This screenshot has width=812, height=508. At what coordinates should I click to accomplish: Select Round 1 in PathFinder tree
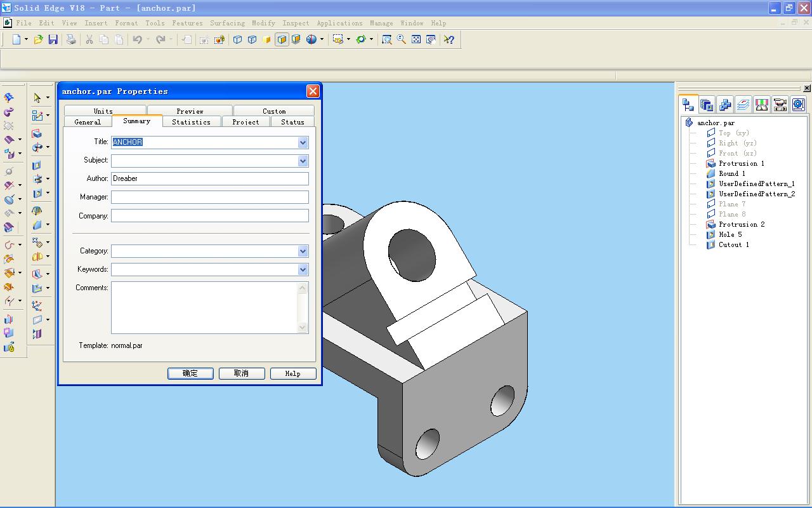click(731, 173)
